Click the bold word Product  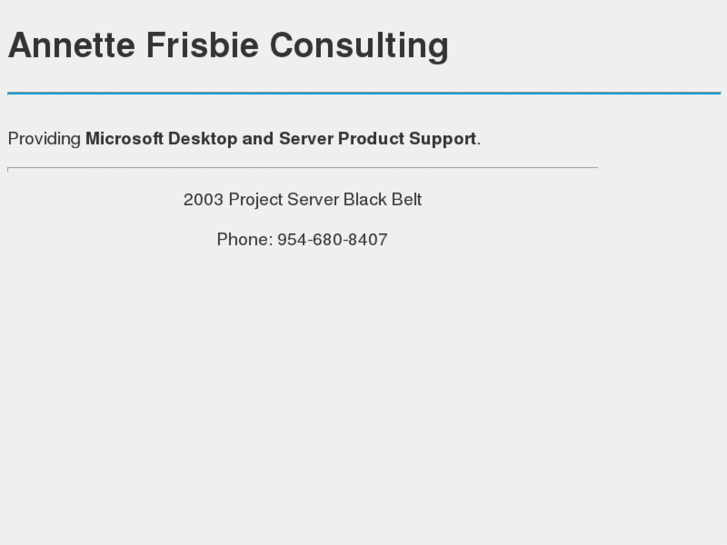371,139
